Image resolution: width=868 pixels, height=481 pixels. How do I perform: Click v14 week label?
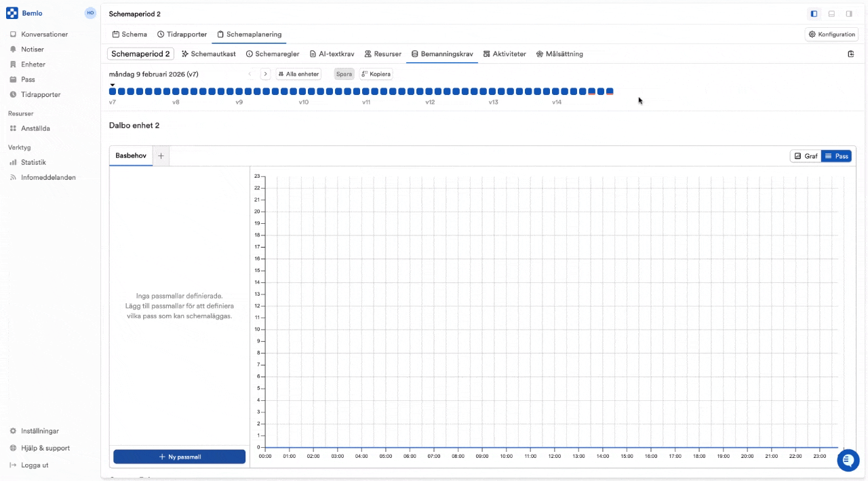pyautogui.click(x=557, y=102)
